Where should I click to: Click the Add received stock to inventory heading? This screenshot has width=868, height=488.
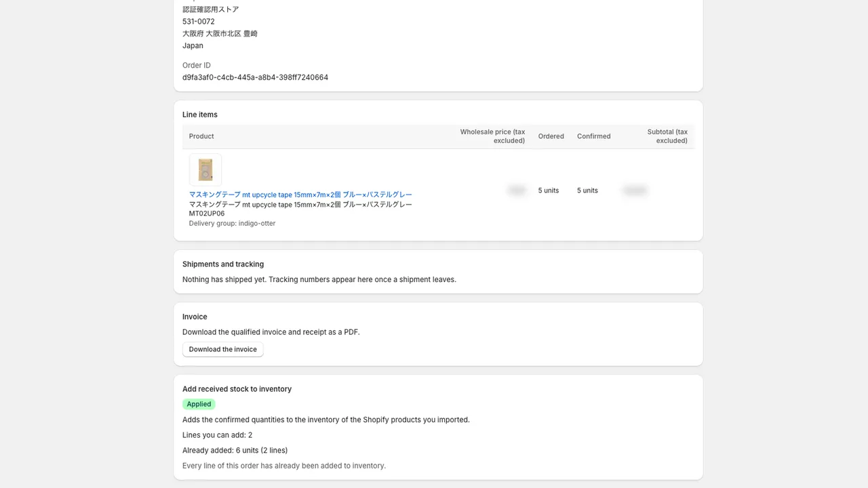(x=237, y=389)
